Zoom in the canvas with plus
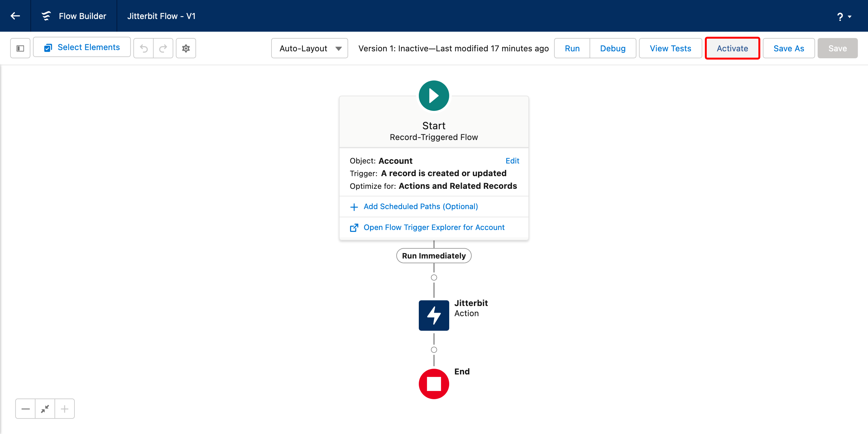This screenshot has height=434, width=868. point(64,409)
